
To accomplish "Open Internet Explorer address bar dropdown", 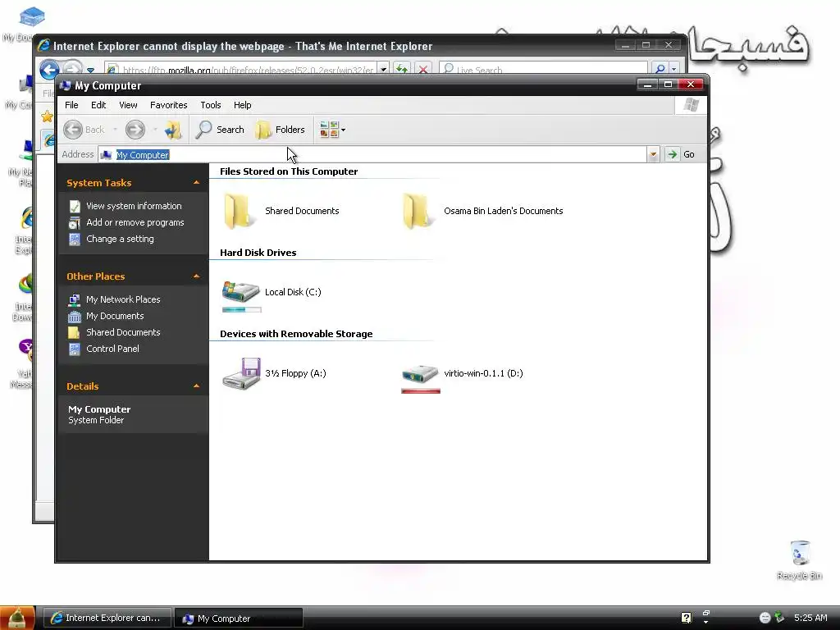I will (x=383, y=69).
